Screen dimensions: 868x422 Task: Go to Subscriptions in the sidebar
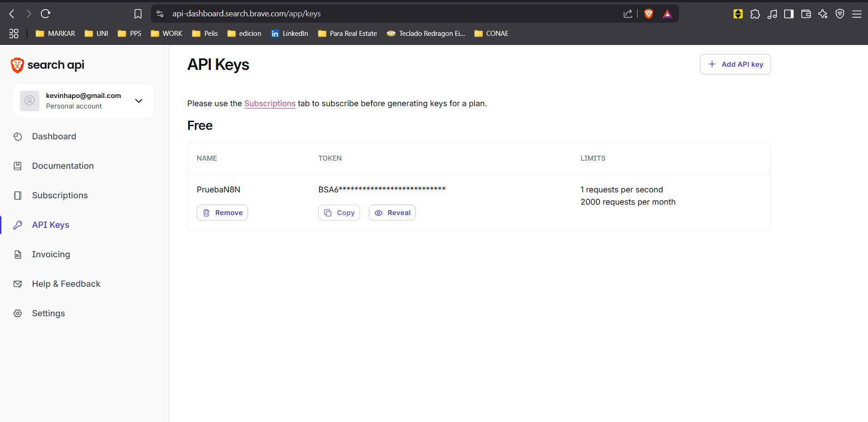pyautogui.click(x=60, y=196)
